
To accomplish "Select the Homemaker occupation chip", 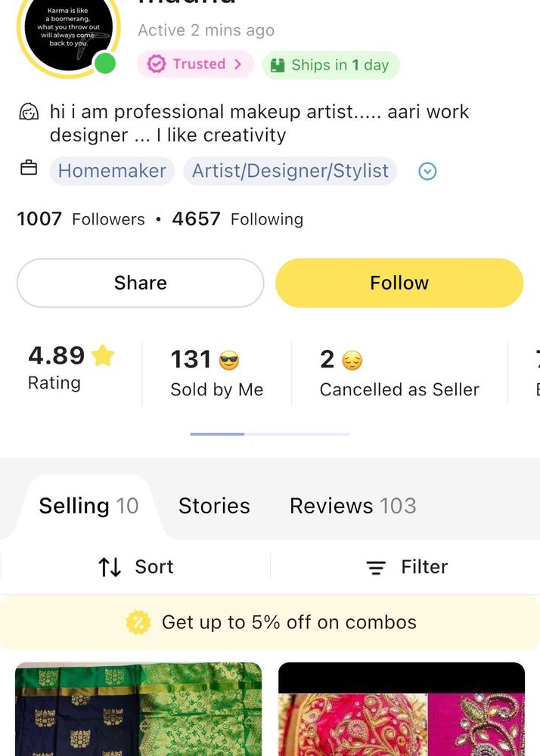I will tap(111, 171).
